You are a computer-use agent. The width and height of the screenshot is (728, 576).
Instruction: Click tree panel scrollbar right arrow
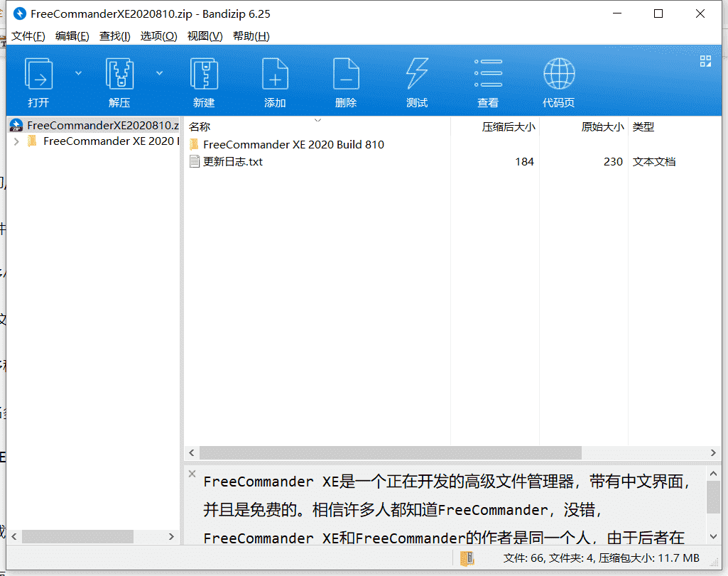171,536
